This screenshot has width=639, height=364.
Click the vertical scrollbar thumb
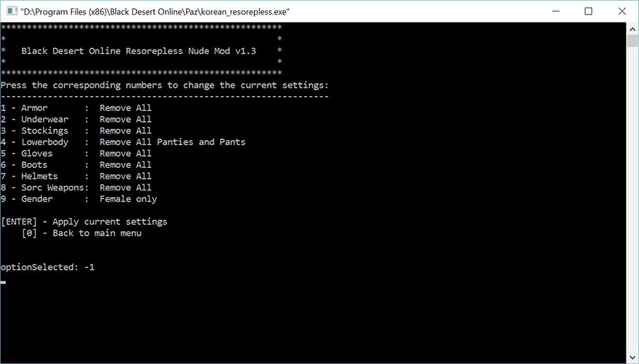pyautogui.click(x=632, y=41)
